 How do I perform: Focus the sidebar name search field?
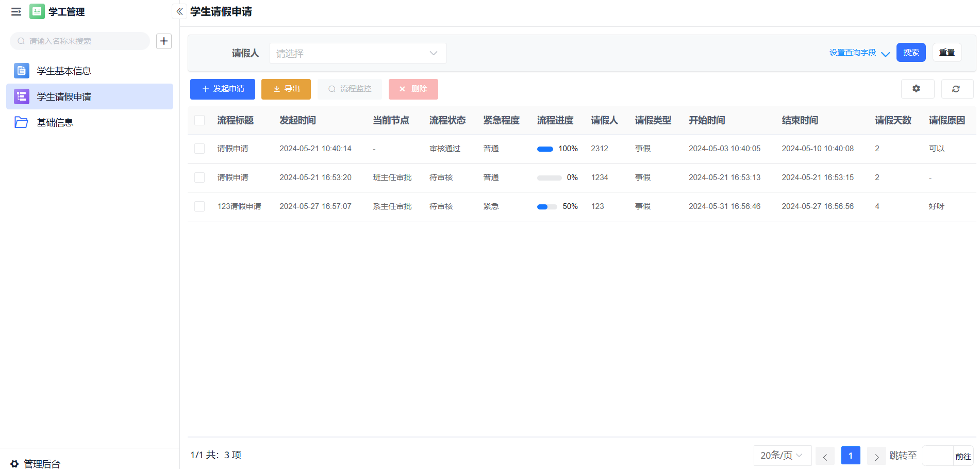(x=80, y=41)
